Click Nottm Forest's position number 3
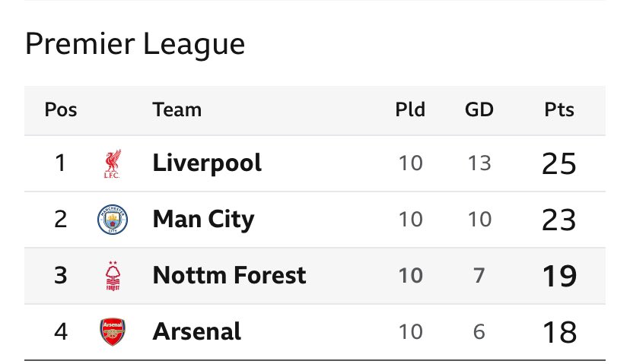Screen dimensions: 630x364 pos(61,276)
